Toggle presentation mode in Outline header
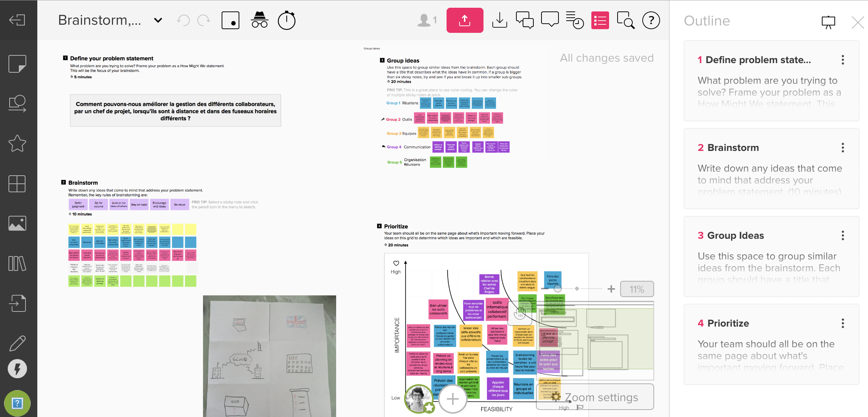Screen dimensions: 868x417 pyautogui.click(x=828, y=22)
